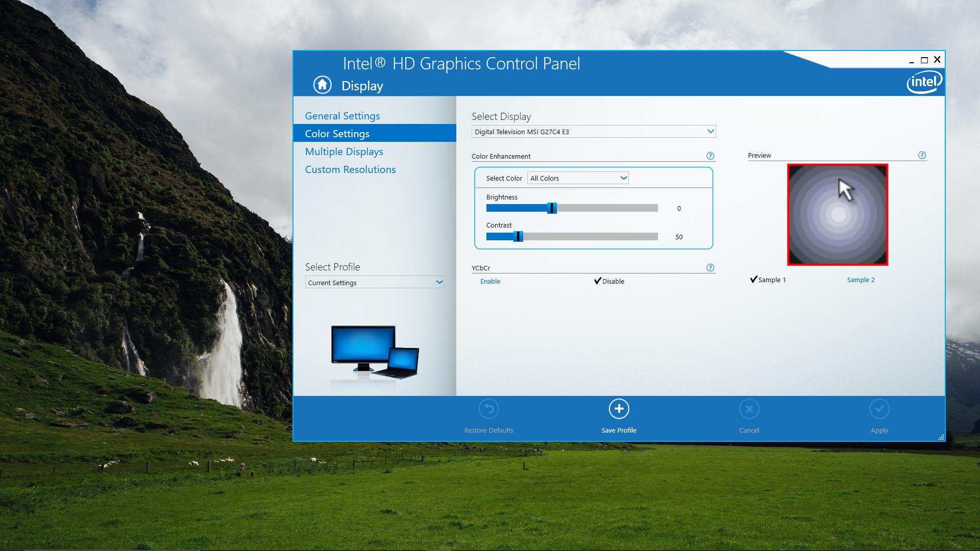The height and width of the screenshot is (551, 980).
Task: Click the 'Intel® HD Graphics Control Panel' title
Action: pos(461,64)
